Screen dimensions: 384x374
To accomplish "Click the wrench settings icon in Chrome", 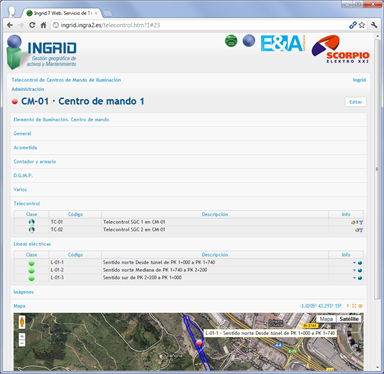I will click(x=374, y=25).
